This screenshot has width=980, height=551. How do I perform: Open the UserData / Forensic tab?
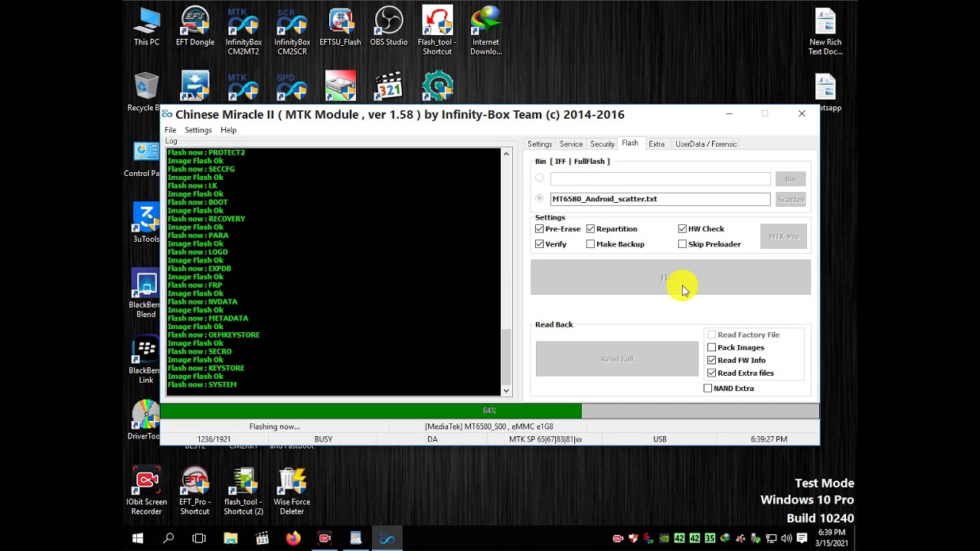point(706,144)
